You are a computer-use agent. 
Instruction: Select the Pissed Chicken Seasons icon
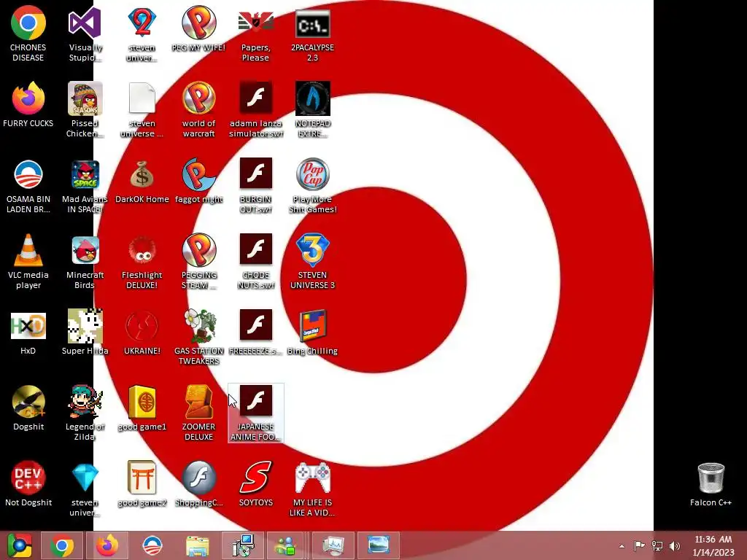tap(85, 109)
